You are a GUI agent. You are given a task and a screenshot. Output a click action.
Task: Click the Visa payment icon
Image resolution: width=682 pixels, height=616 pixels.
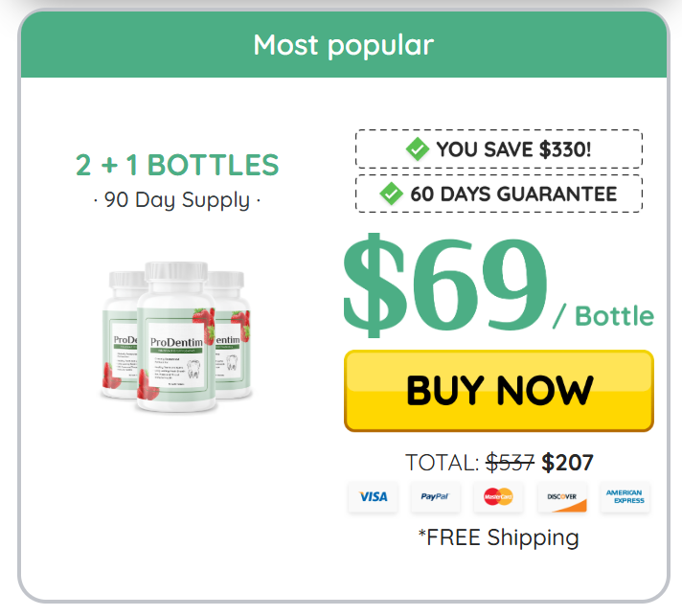(x=373, y=496)
